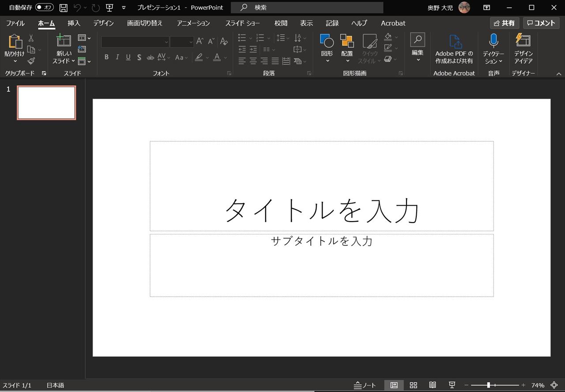Fit slide to current window button
This screenshot has width=565, height=392.
(554, 385)
